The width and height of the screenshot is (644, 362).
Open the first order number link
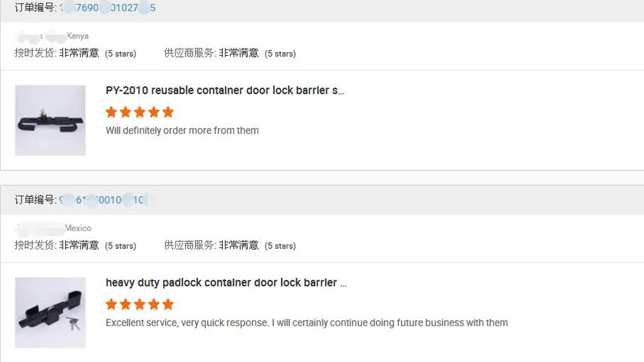(107, 8)
